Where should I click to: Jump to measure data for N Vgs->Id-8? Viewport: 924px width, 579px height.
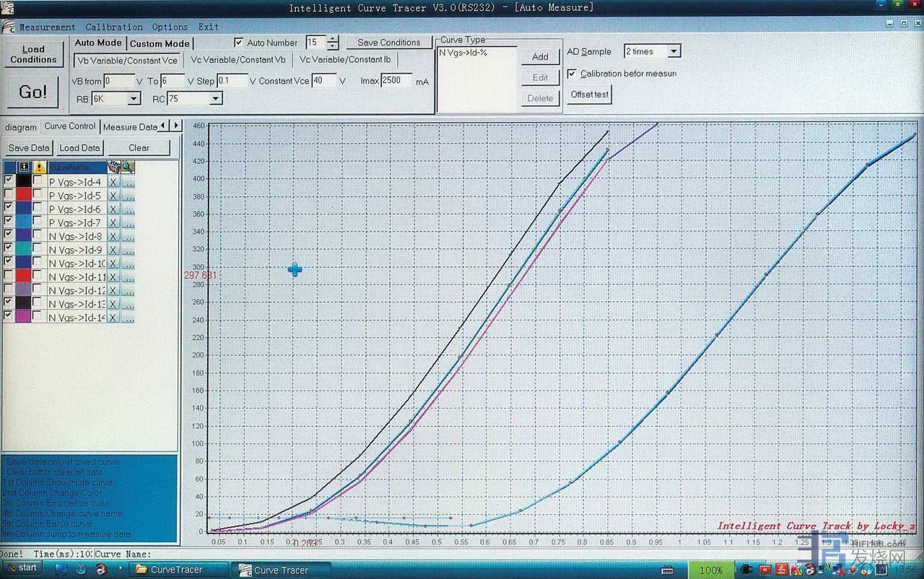click(x=128, y=236)
